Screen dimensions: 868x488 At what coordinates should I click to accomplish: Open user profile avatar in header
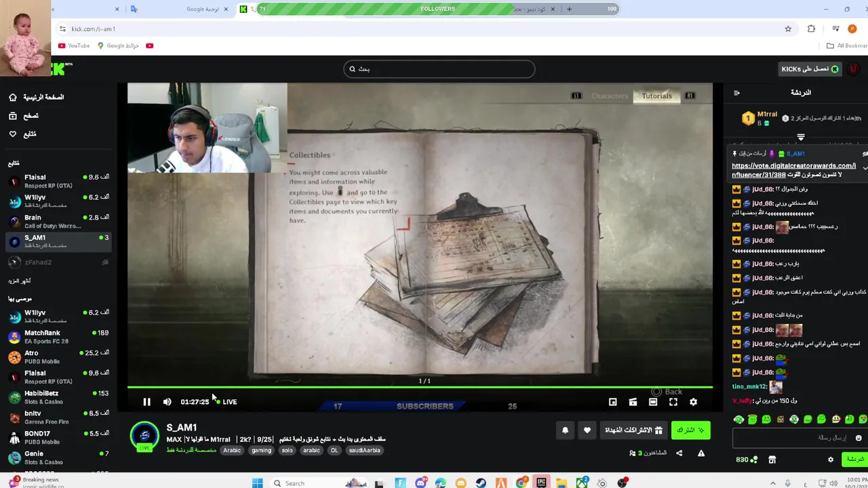click(x=854, y=69)
